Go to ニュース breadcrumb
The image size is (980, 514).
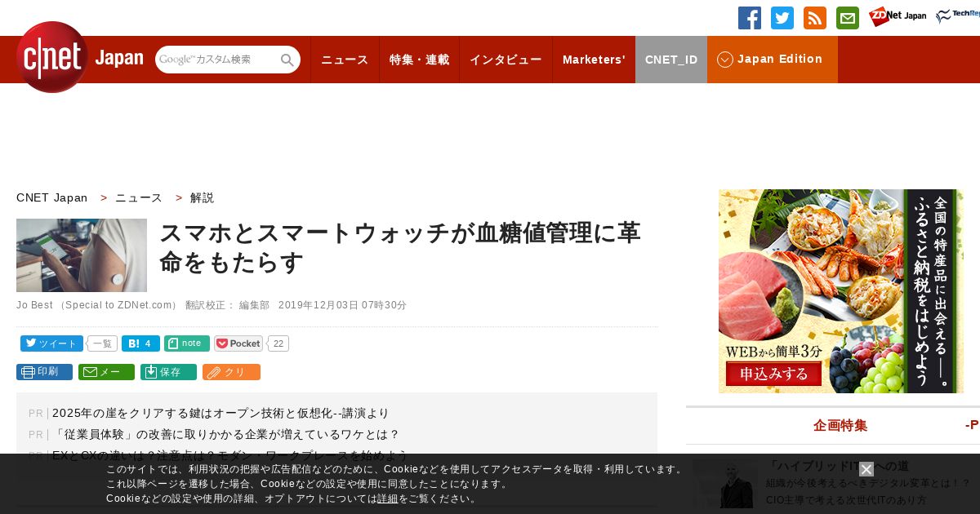139,197
